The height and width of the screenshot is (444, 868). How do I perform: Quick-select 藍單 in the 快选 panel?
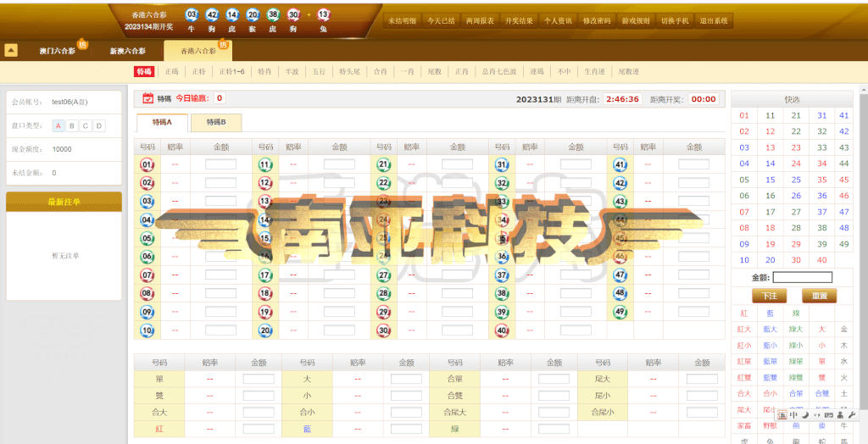click(x=770, y=362)
